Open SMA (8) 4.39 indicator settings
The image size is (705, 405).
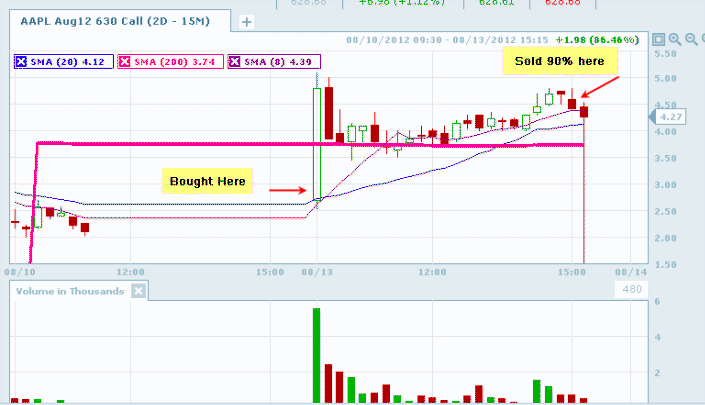(x=278, y=62)
